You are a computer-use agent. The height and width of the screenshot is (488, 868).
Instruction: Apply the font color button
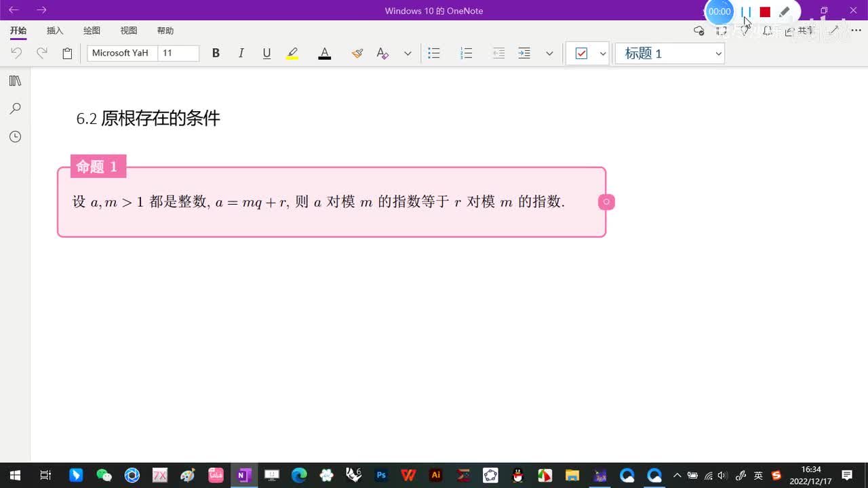(x=325, y=53)
